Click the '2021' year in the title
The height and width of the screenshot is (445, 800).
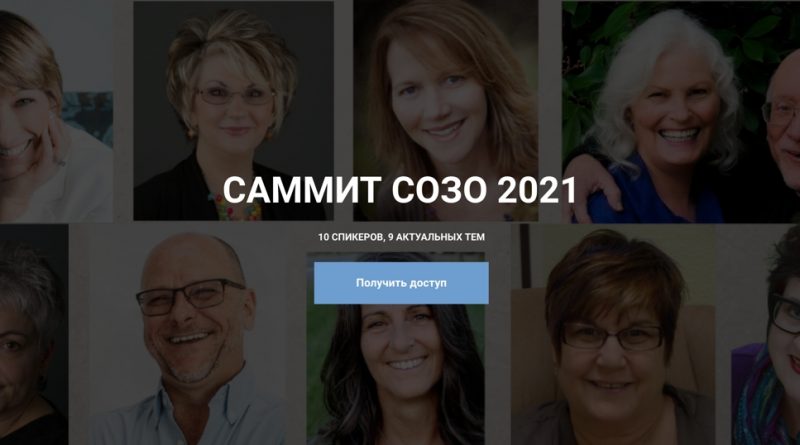point(536,190)
